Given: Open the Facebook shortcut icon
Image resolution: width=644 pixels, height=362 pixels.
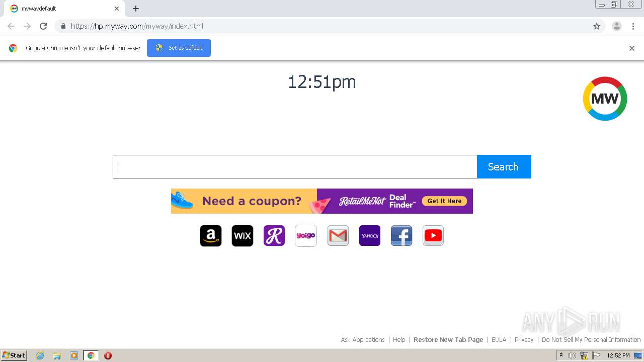Looking at the screenshot, I should (401, 236).
